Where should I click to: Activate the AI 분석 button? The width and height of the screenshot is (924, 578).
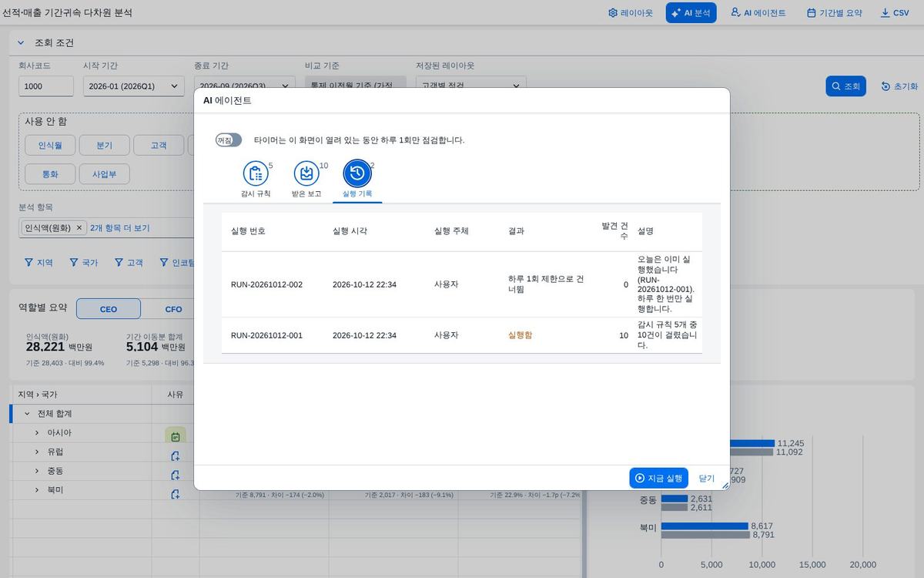(x=691, y=12)
